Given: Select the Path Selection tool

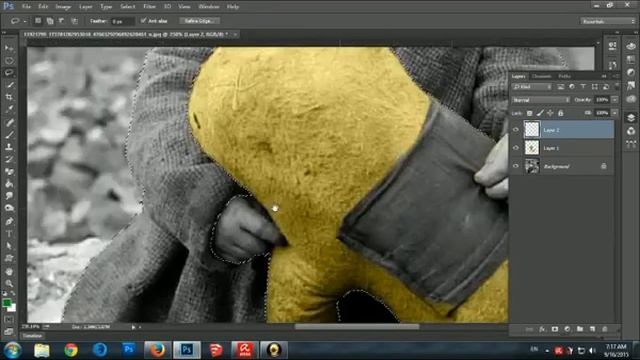Looking at the screenshot, I should point(9,246).
